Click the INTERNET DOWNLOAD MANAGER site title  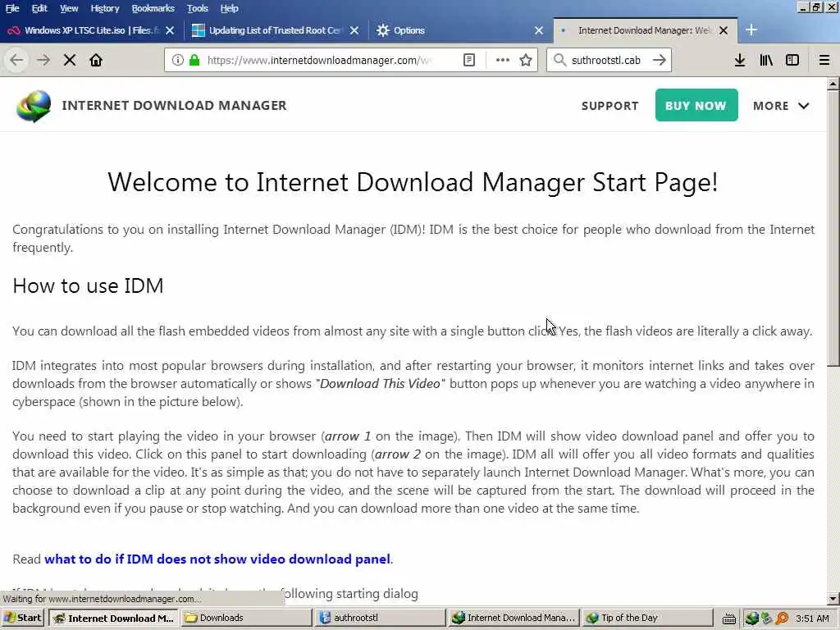(x=174, y=106)
